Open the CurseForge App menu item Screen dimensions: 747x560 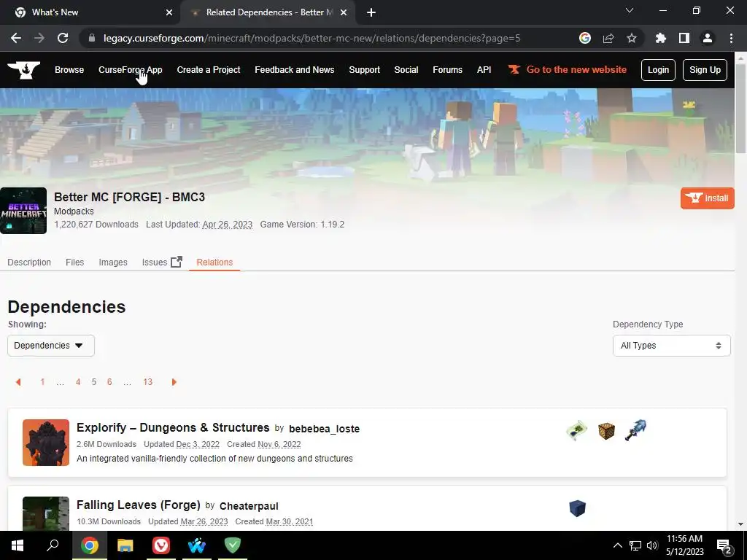point(130,70)
